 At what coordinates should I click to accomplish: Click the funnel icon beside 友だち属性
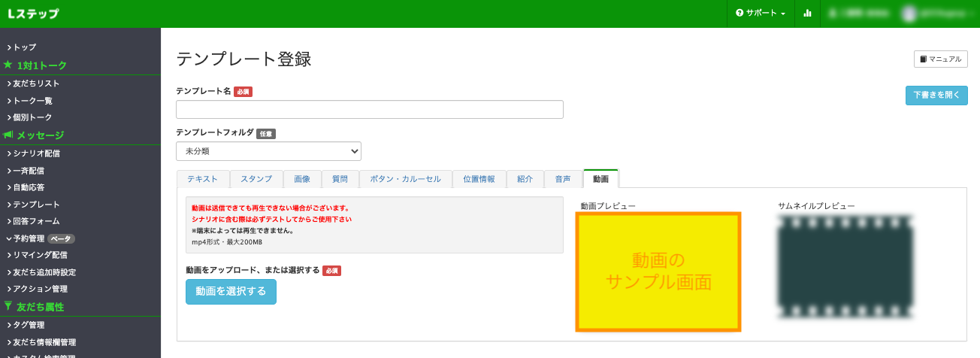click(8, 306)
